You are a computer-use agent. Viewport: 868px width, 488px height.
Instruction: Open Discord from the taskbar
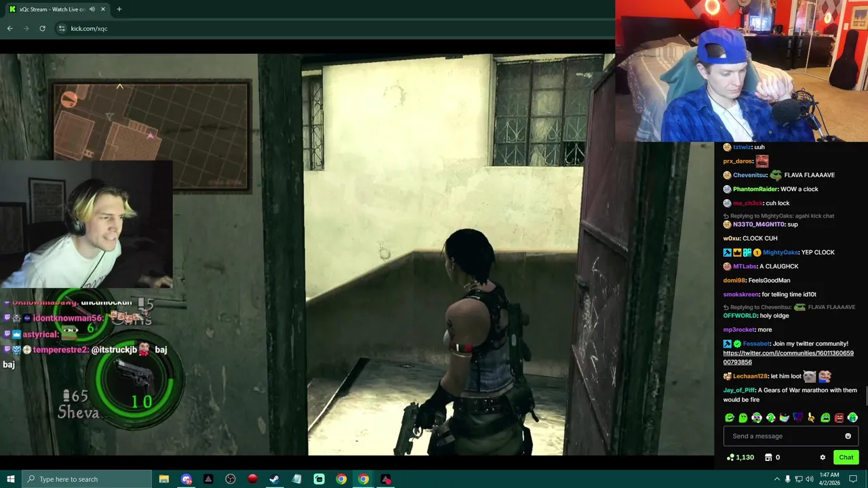pos(186,479)
